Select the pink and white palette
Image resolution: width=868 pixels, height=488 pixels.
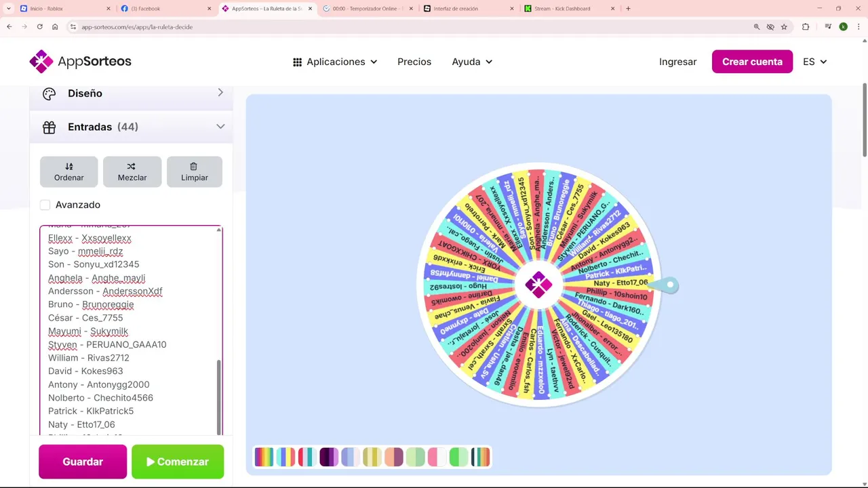[x=437, y=457]
